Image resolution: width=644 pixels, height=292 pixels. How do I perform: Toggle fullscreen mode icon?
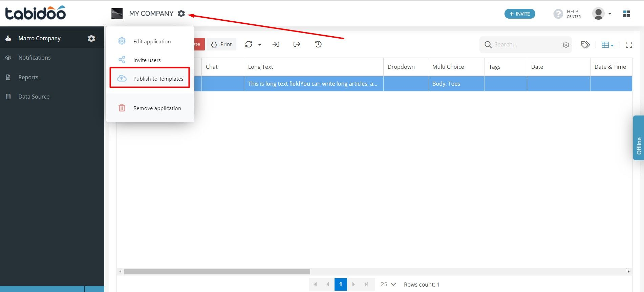629,45
